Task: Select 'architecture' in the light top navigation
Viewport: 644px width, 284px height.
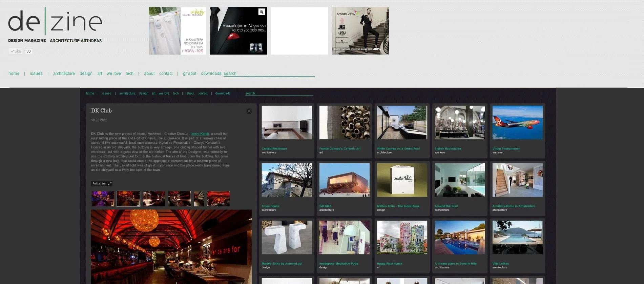Action: (x=64, y=74)
